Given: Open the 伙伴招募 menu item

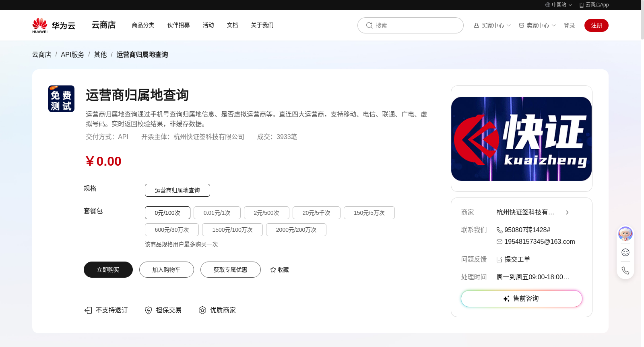Looking at the screenshot, I should coord(179,25).
